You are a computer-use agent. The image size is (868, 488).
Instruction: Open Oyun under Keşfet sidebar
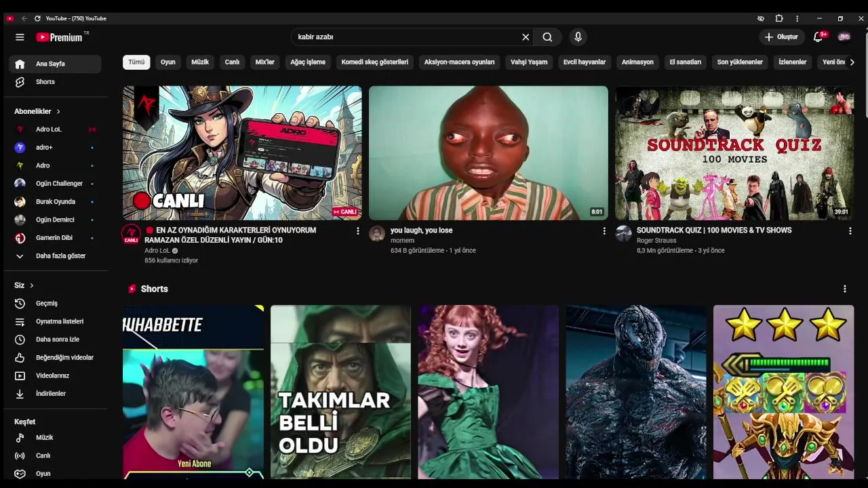55,474
